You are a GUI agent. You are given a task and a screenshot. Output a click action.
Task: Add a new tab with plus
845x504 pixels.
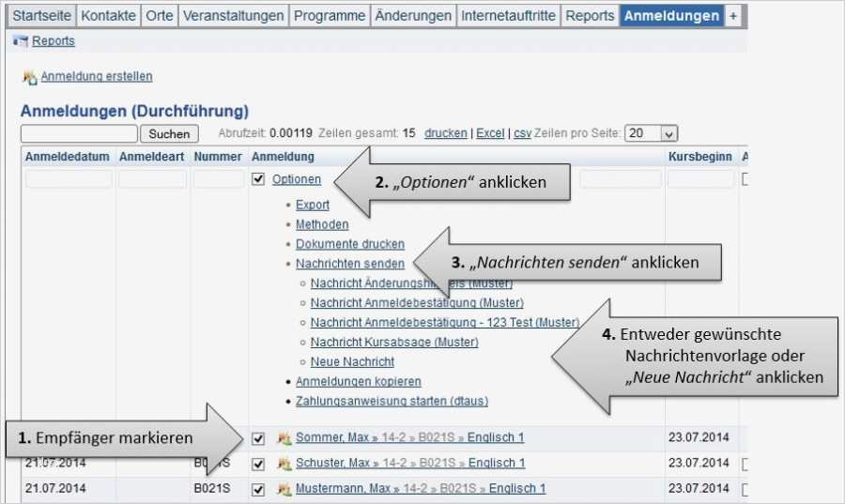(733, 16)
